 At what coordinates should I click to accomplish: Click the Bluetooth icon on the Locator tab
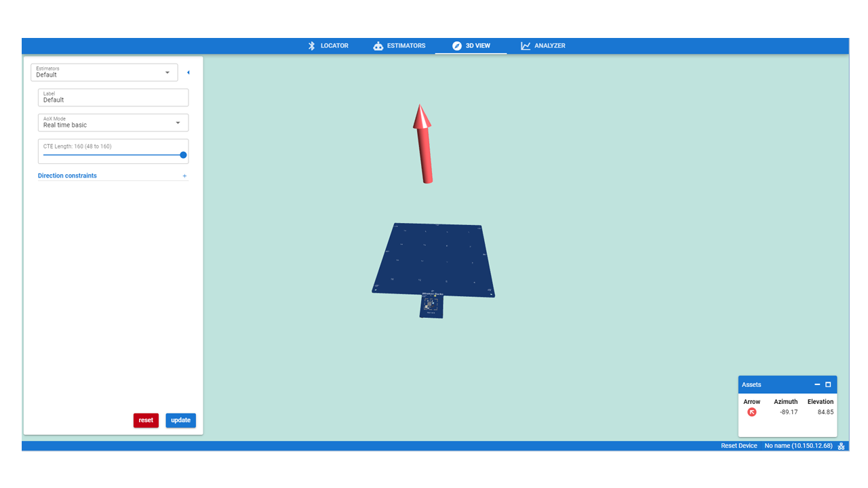pos(311,45)
